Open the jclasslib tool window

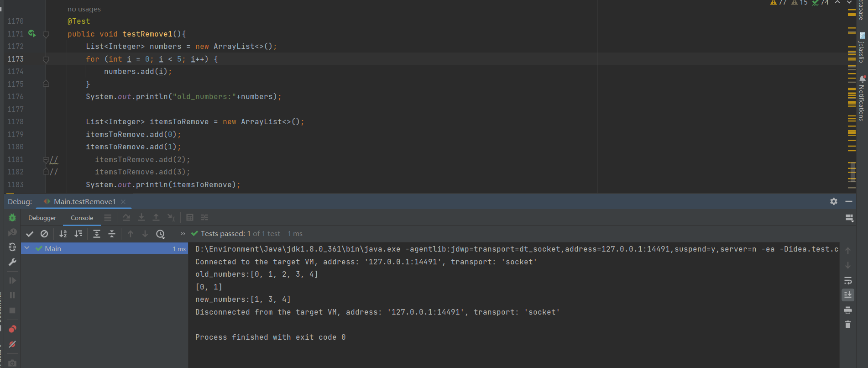(862, 47)
